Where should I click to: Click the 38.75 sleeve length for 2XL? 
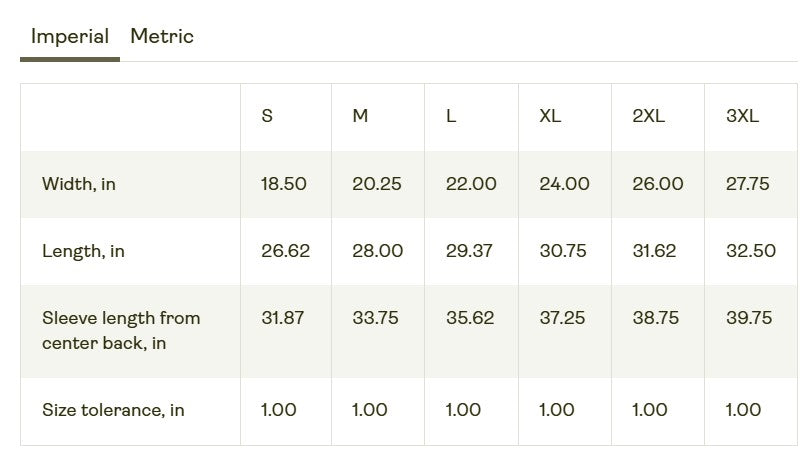655,318
